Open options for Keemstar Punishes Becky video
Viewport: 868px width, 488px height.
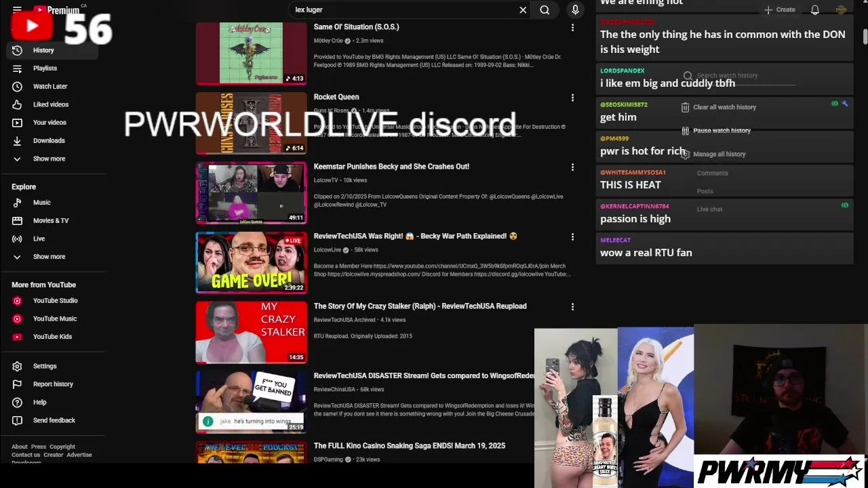pos(572,167)
